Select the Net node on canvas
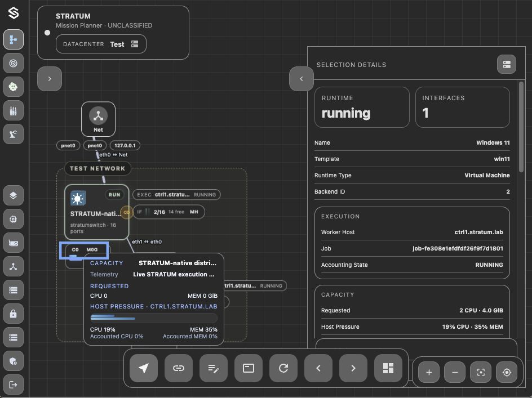The height and width of the screenshot is (398, 532). click(x=99, y=119)
